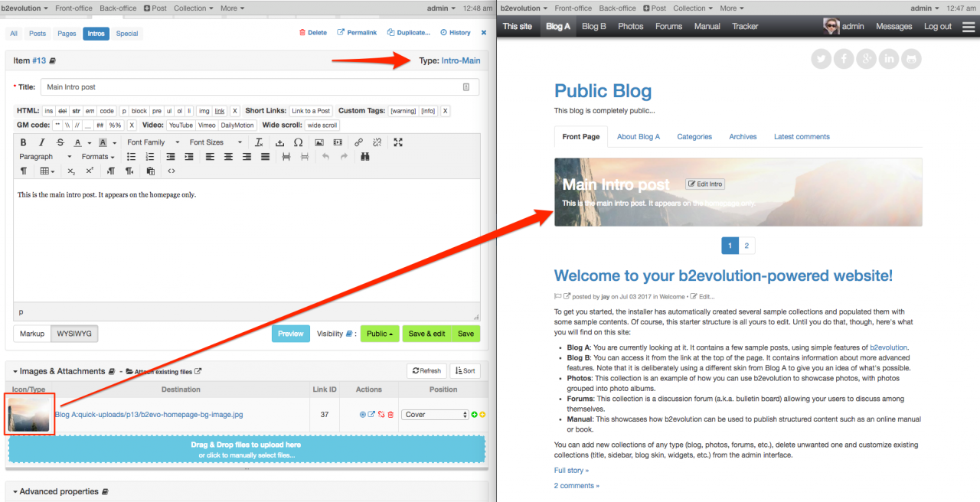This screenshot has width=980, height=502.
Task: Open the admin user menu in left toolbar
Action: click(439, 8)
